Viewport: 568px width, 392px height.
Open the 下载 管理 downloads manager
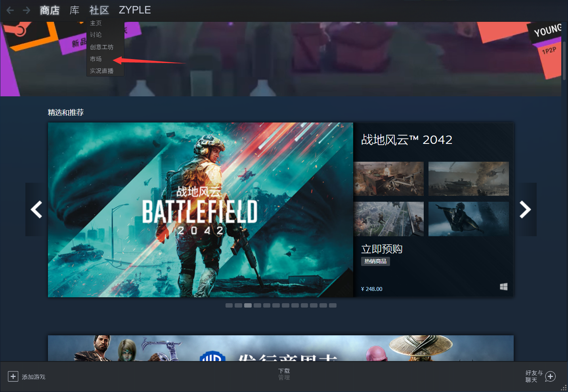coord(284,374)
